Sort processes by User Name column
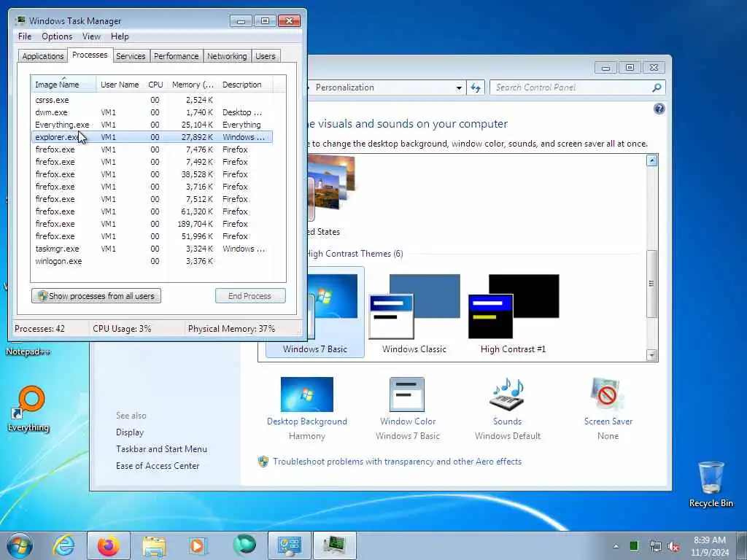Viewport: 747px width, 560px height. 120,85
